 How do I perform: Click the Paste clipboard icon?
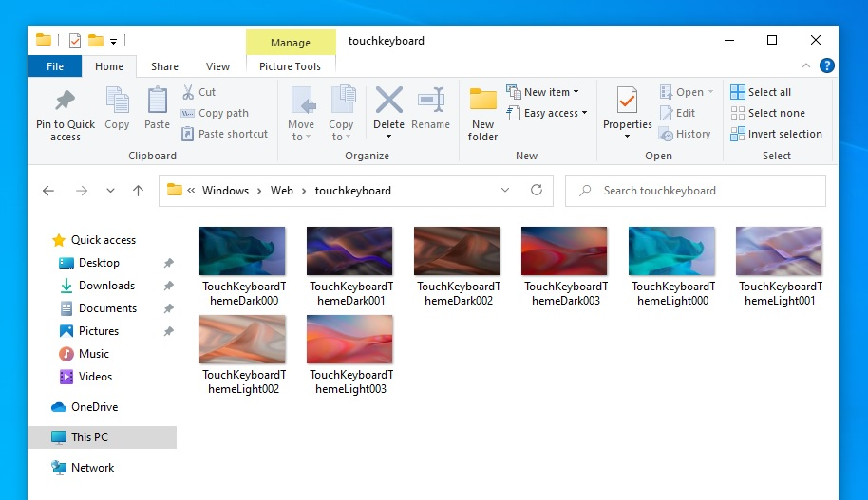point(157,102)
